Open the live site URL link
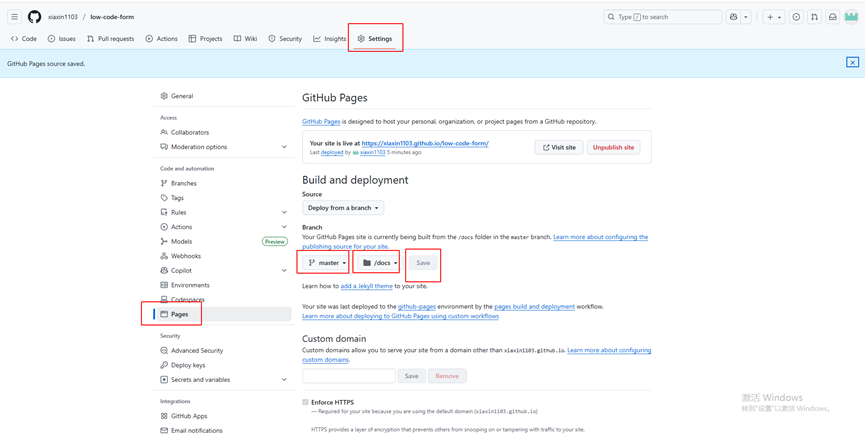This screenshot has width=865, height=435. click(x=425, y=143)
